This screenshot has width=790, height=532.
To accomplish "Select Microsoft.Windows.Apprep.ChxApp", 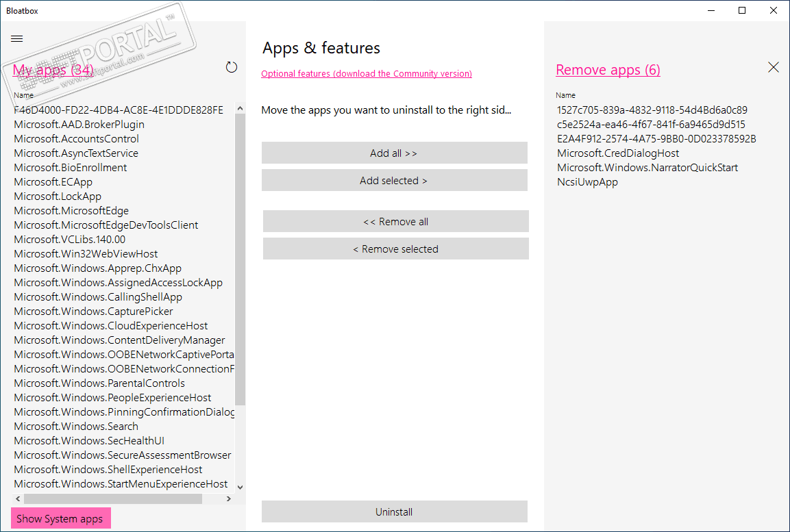I will [98, 268].
